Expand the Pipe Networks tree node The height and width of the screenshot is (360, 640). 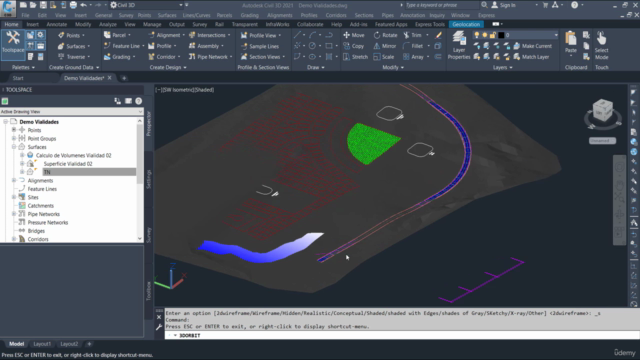click(14, 214)
